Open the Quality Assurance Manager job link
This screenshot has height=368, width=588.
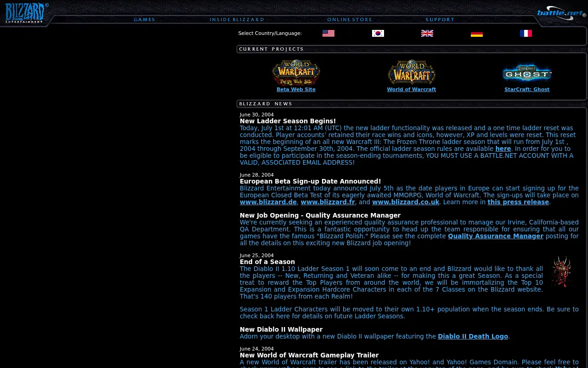(x=496, y=236)
